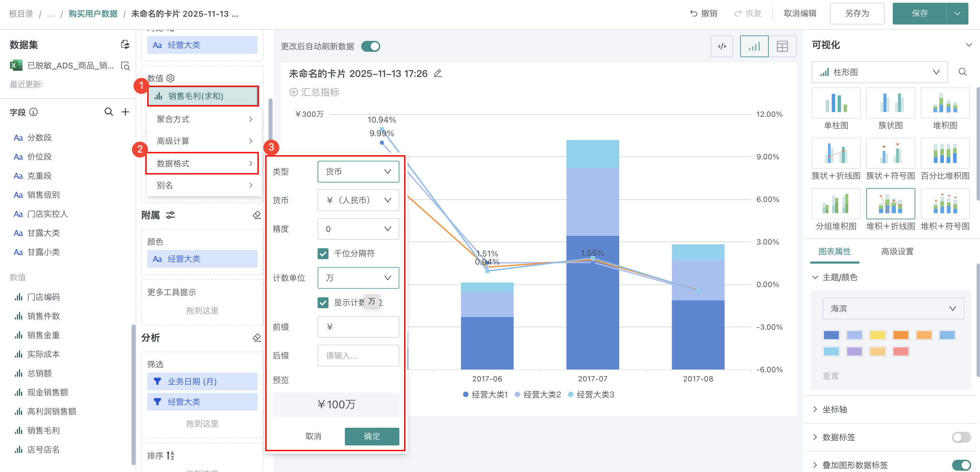The image size is (980, 472).
Task: Add a new field plus icon
Action: [125, 112]
